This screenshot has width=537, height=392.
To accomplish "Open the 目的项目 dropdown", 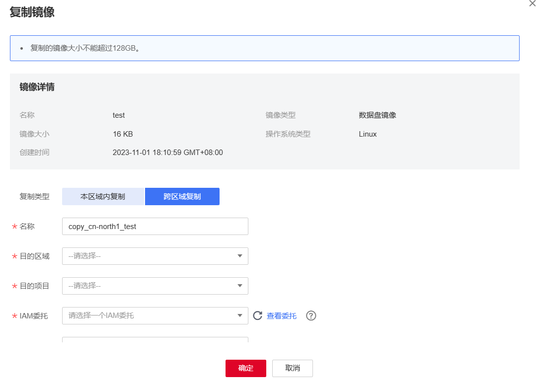I will 154,286.
